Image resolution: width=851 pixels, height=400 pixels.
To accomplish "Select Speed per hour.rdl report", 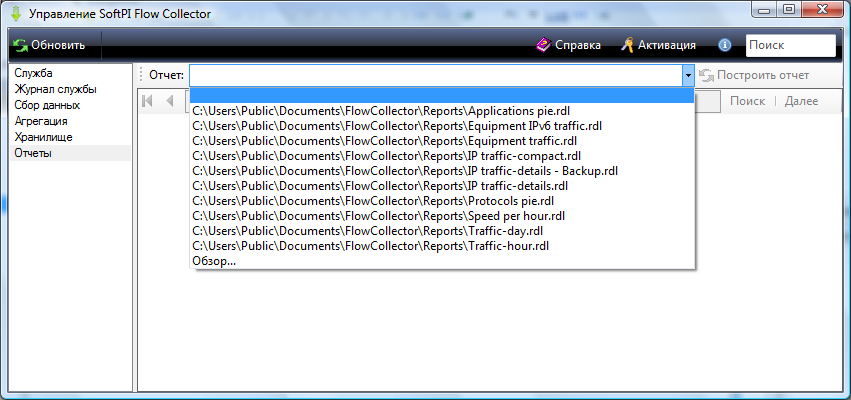I will click(x=442, y=216).
